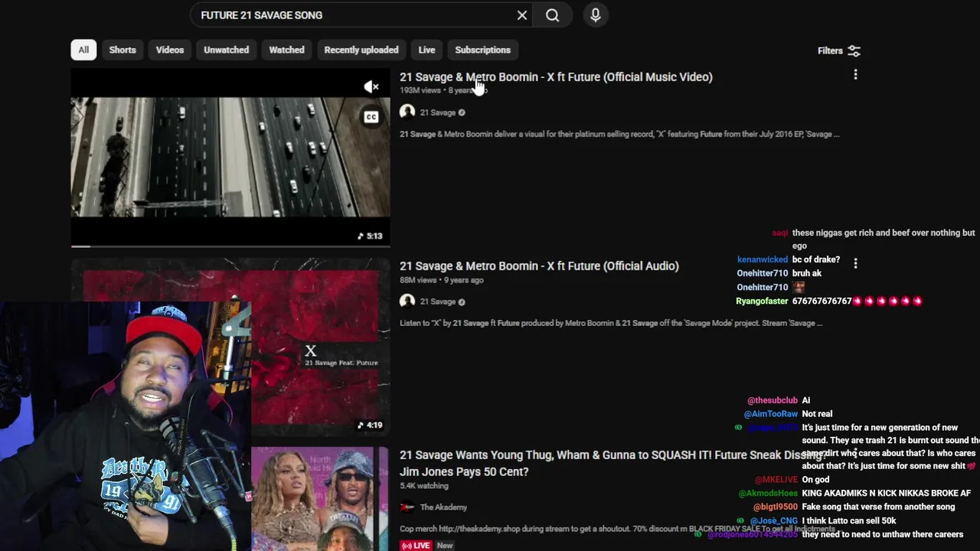
Task: Open the X ft Future Official Music Video thumbnail
Action: (x=230, y=158)
